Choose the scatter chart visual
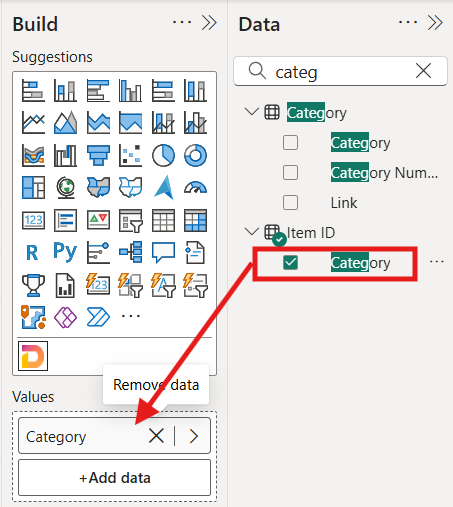Screen dimensions: 453x507 click(x=130, y=155)
